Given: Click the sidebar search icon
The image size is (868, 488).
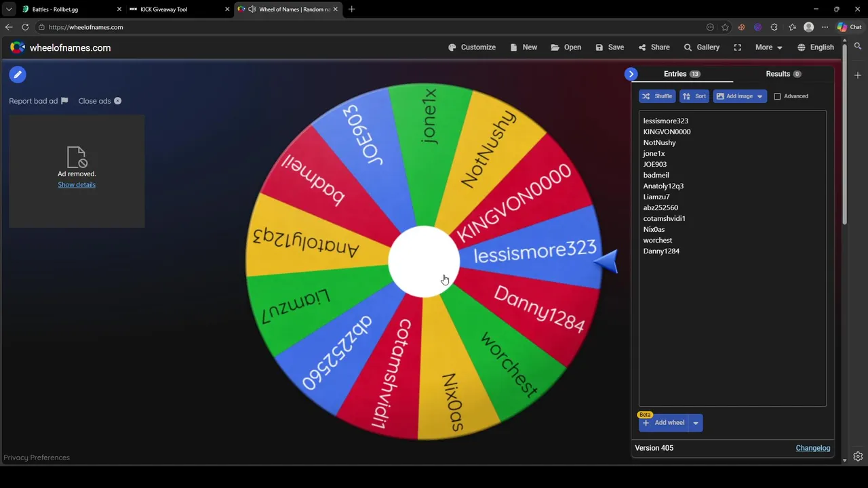Looking at the screenshot, I should (858, 47).
